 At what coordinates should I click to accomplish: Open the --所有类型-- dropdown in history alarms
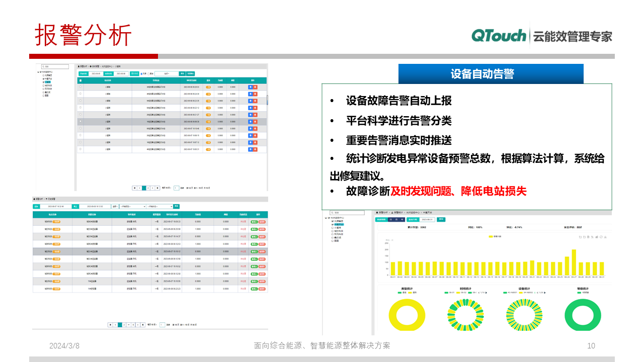tap(132, 207)
